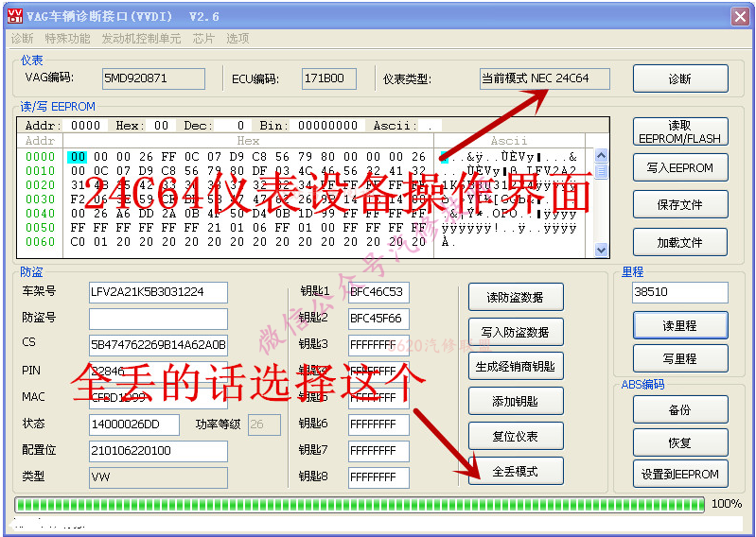756x537 pixels.
Task: Click address row 0010 in hex view
Action: click(41, 171)
